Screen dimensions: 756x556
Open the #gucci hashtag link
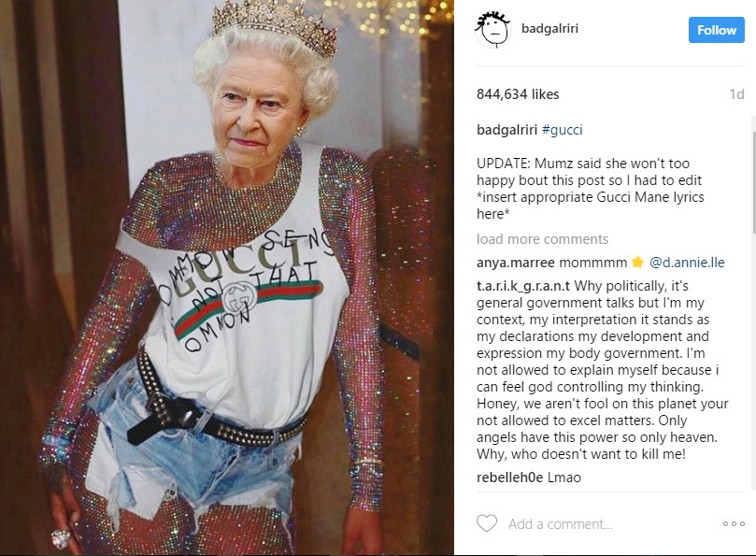pos(563,130)
